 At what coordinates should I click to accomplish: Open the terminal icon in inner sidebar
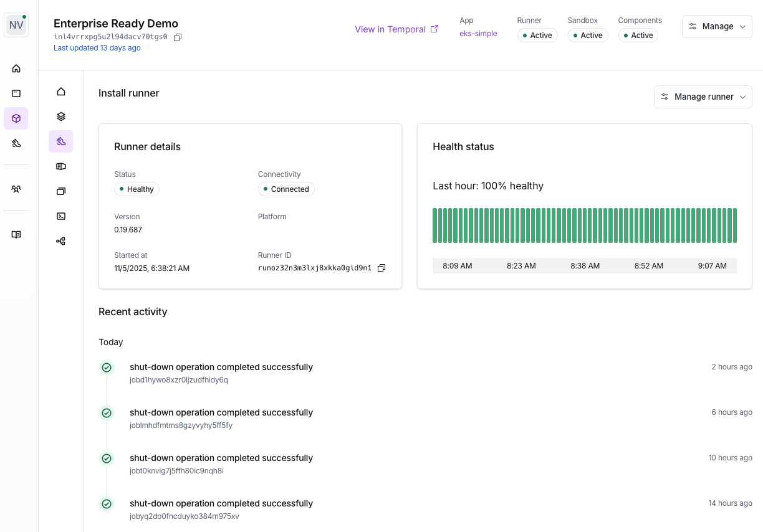61,216
